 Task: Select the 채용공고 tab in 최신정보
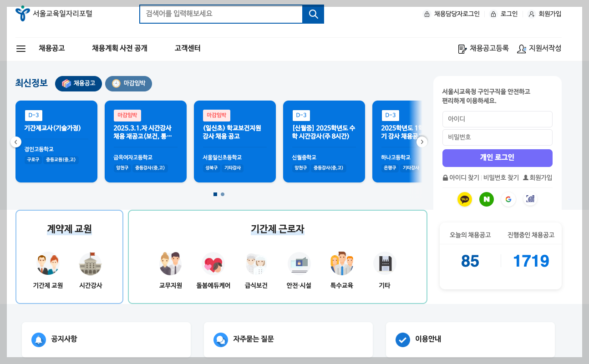(x=78, y=84)
